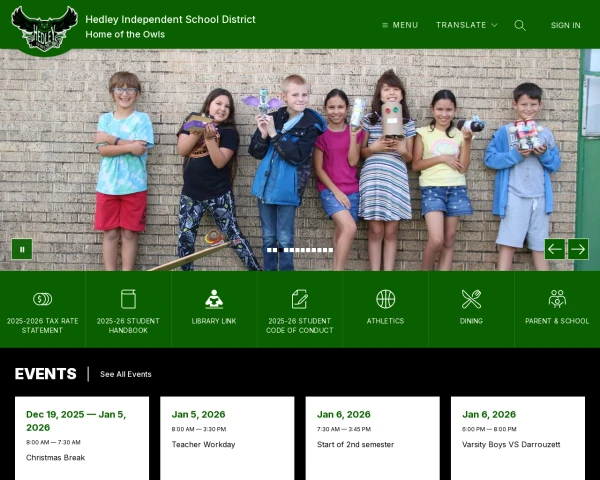Open the student handbook book icon
Image resolution: width=600 pixels, height=480 pixels.
pos(128,299)
